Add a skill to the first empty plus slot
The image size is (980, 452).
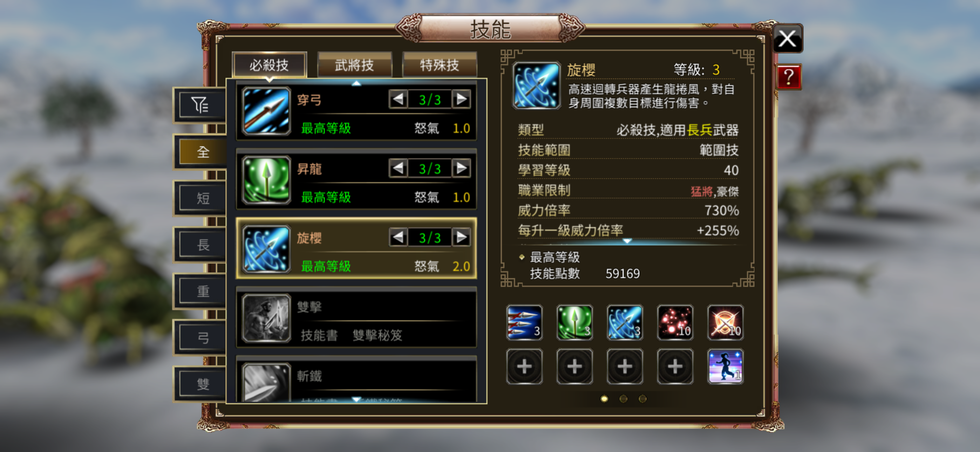(x=524, y=367)
